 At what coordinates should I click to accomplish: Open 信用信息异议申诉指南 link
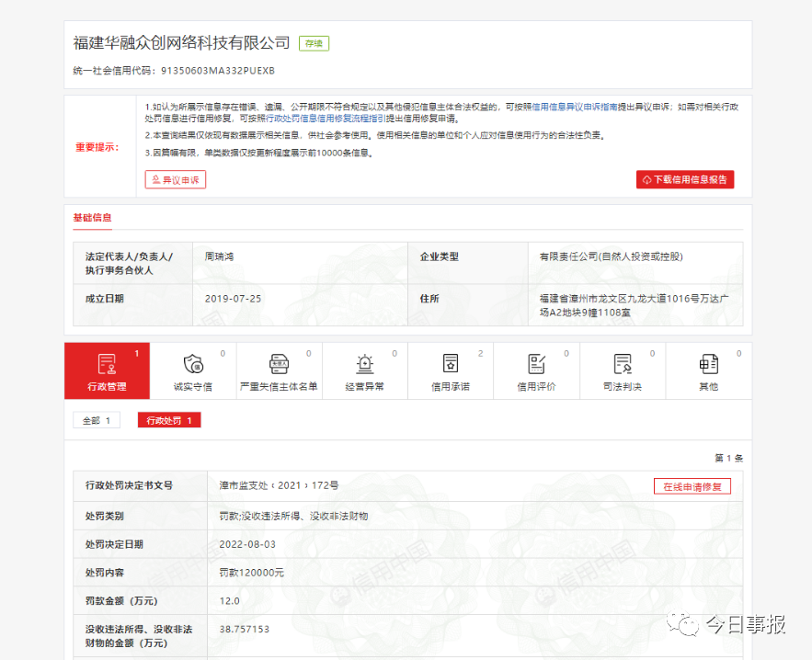(575, 107)
